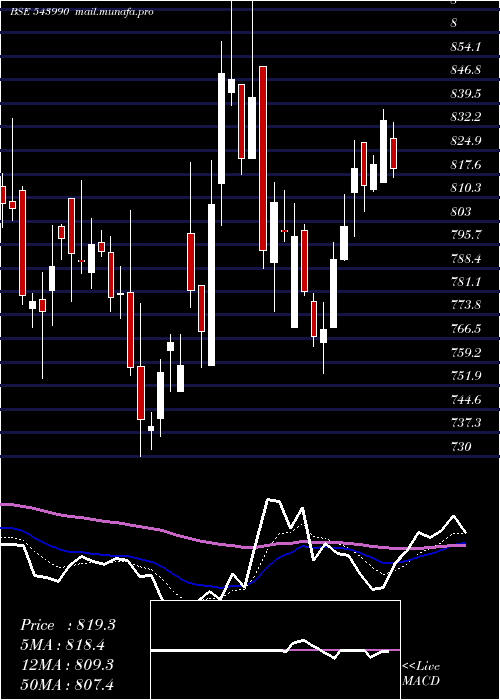This screenshot has height=700, width=500.
Task: Click the 751.9 price axis label
Action: 465,376
